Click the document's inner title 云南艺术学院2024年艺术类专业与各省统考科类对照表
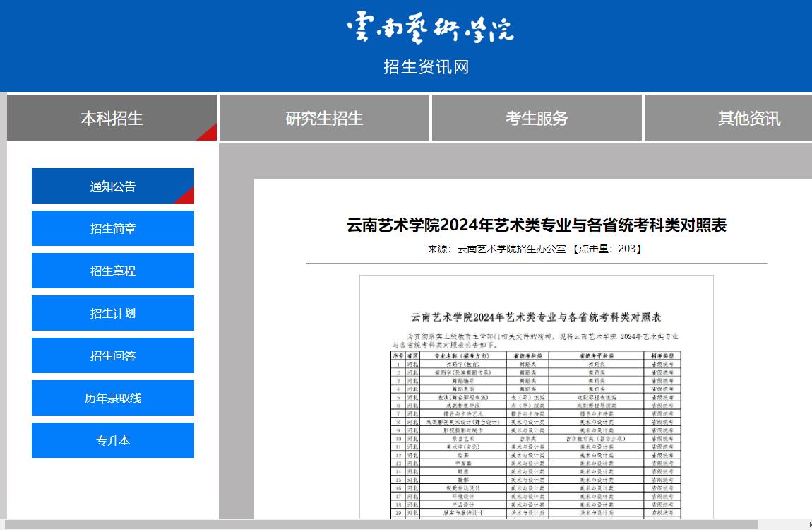 (x=536, y=317)
